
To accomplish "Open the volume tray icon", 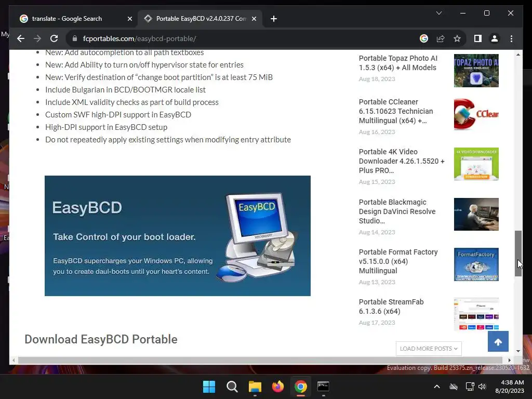I will (x=482, y=387).
